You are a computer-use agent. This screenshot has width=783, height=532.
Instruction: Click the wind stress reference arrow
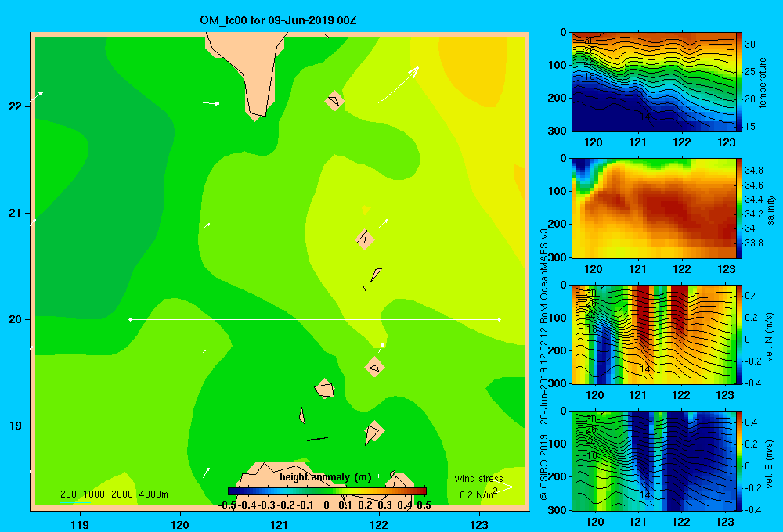pos(481,487)
